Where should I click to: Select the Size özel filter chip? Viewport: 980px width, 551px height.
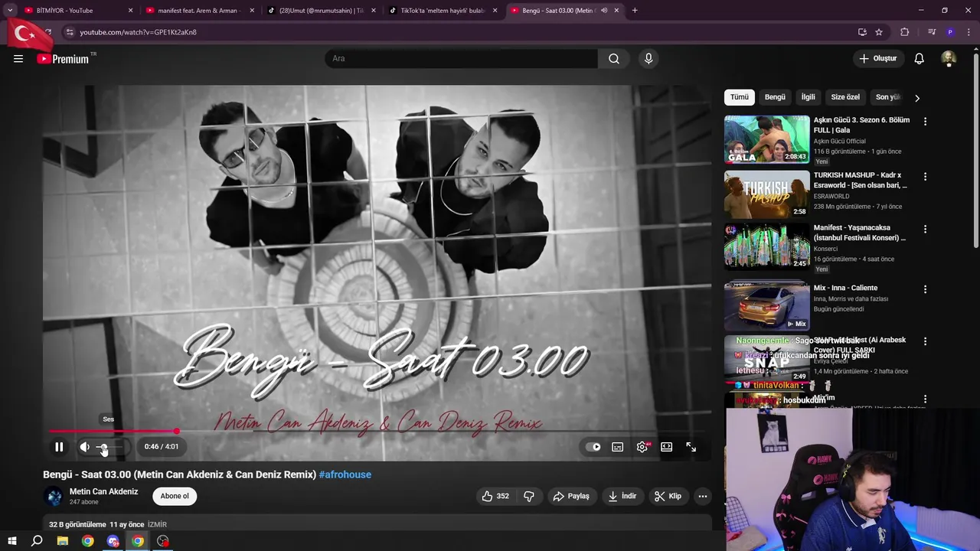pos(845,97)
